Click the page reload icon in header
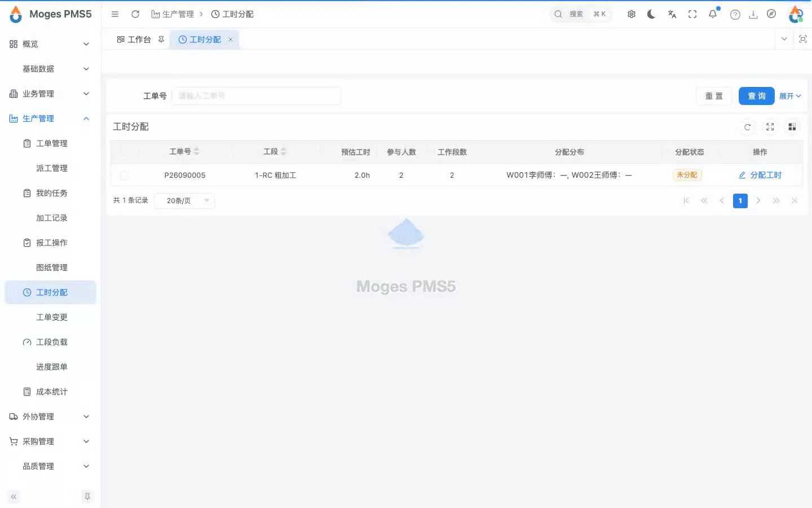Viewport: 812px width, 508px height. coord(135,14)
